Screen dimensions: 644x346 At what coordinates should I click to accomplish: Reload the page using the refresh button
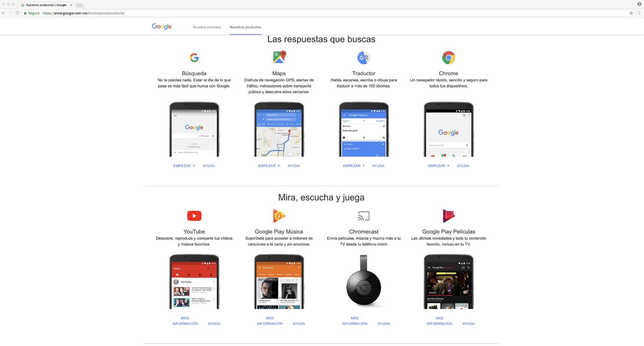point(17,13)
